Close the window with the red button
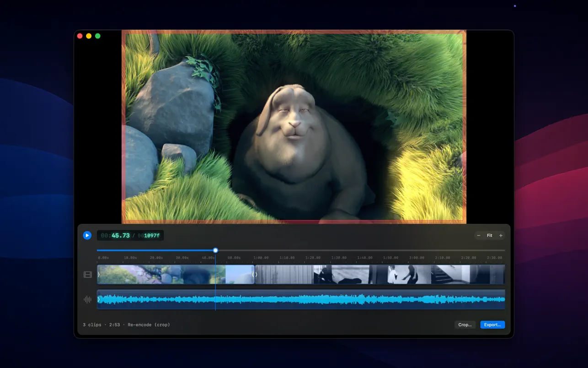The height and width of the screenshot is (368, 588). point(80,36)
